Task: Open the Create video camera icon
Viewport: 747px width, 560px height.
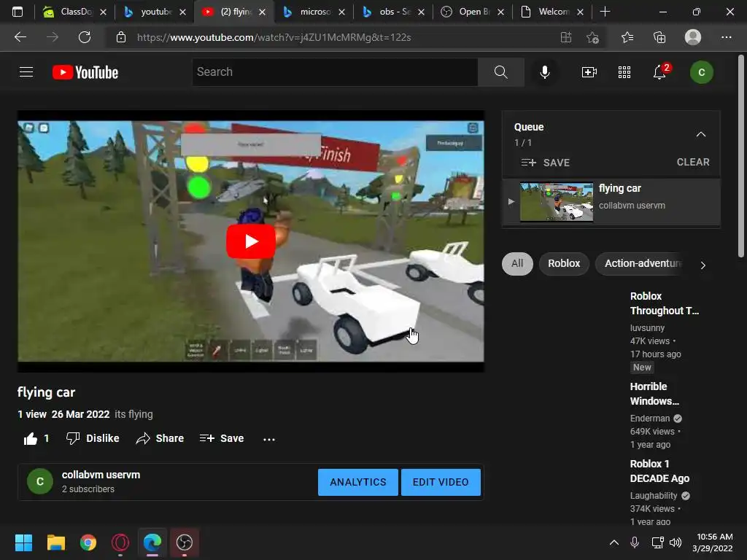Action: click(x=589, y=72)
